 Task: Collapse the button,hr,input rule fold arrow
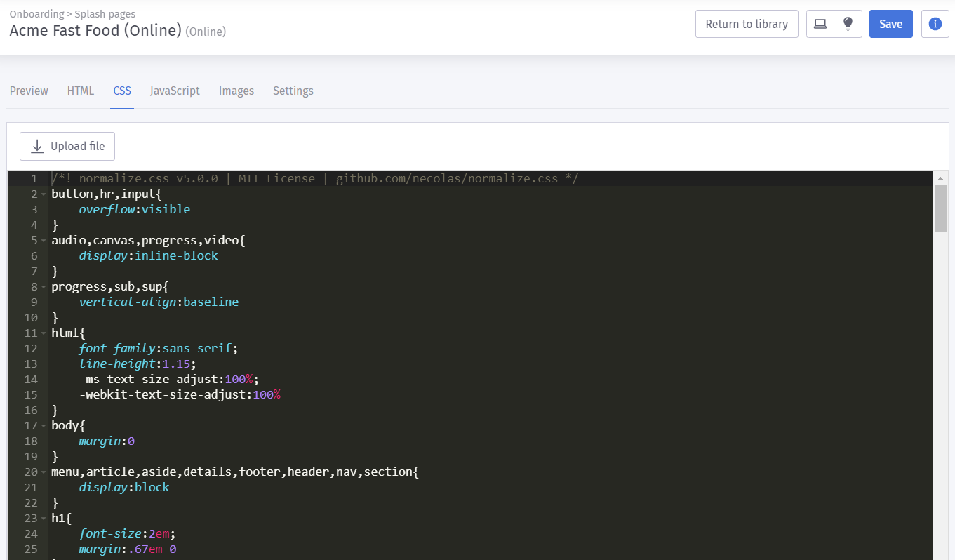(44, 194)
